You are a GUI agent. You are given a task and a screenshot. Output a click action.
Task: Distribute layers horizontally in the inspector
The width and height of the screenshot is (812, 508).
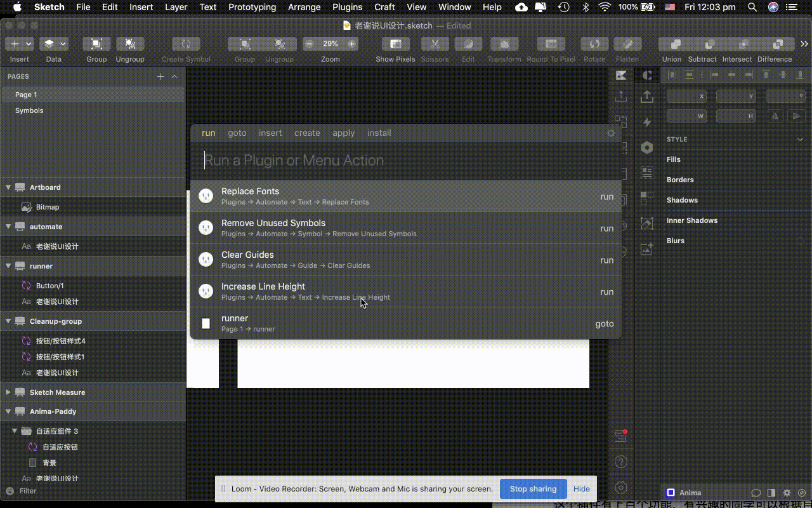point(671,75)
